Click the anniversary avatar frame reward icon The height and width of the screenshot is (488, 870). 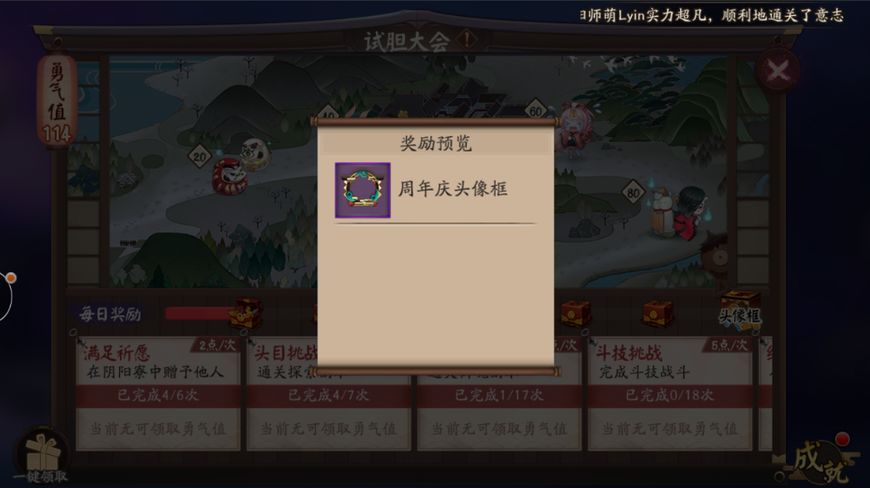(362, 190)
